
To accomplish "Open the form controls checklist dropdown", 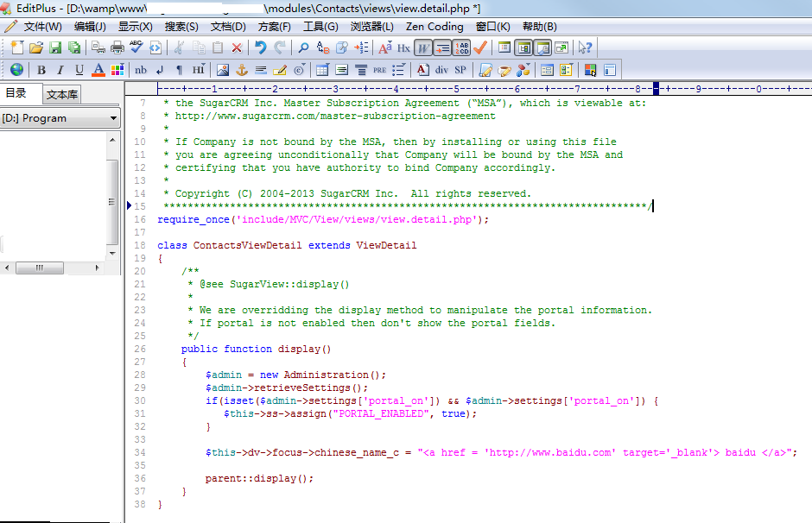I will 566,70.
